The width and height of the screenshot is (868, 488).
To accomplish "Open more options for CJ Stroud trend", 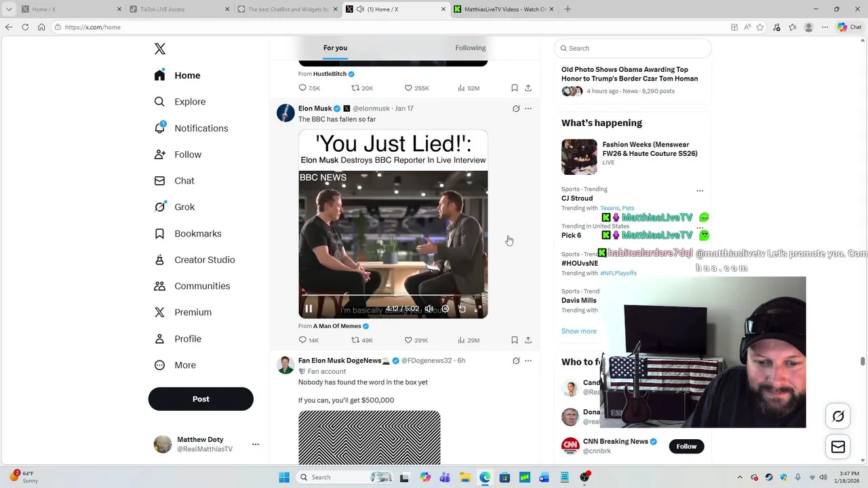I will [700, 190].
